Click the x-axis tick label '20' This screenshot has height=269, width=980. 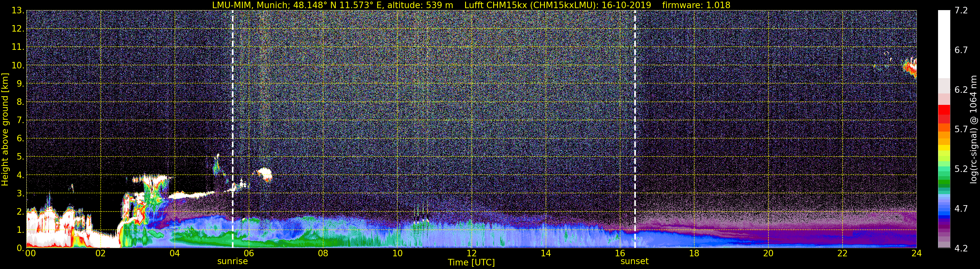click(768, 253)
